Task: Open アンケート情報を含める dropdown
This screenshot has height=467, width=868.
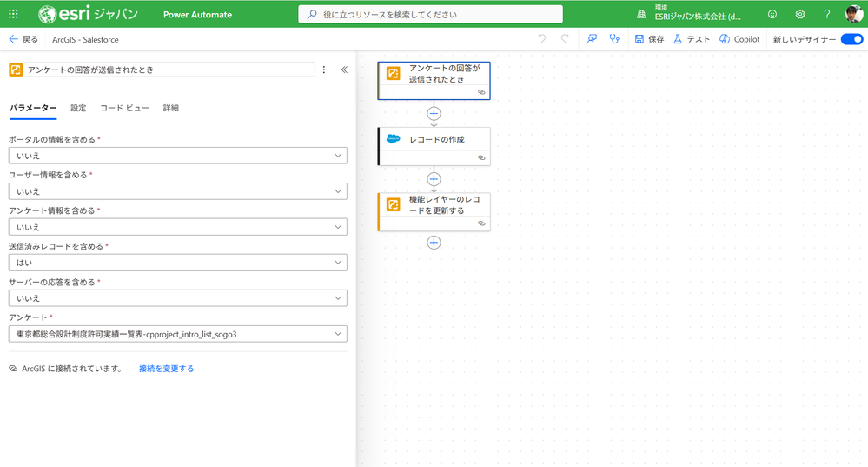Action: tap(178, 227)
